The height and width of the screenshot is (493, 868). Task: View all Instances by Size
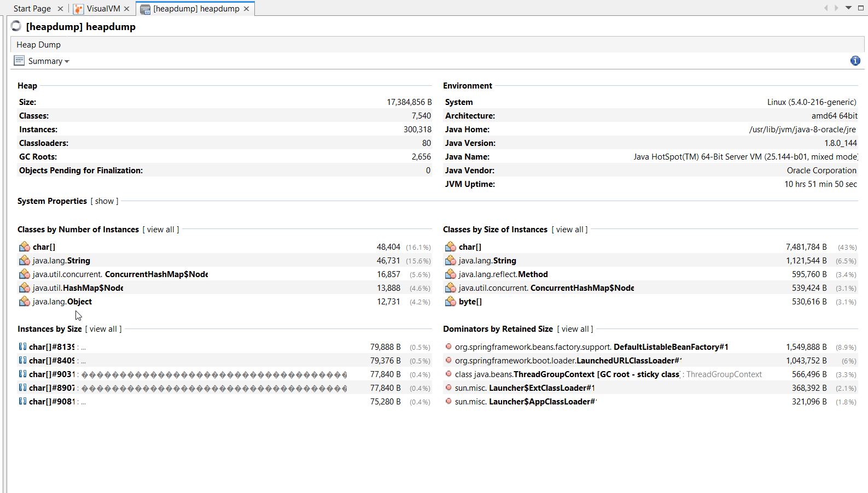pyautogui.click(x=103, y=329)
